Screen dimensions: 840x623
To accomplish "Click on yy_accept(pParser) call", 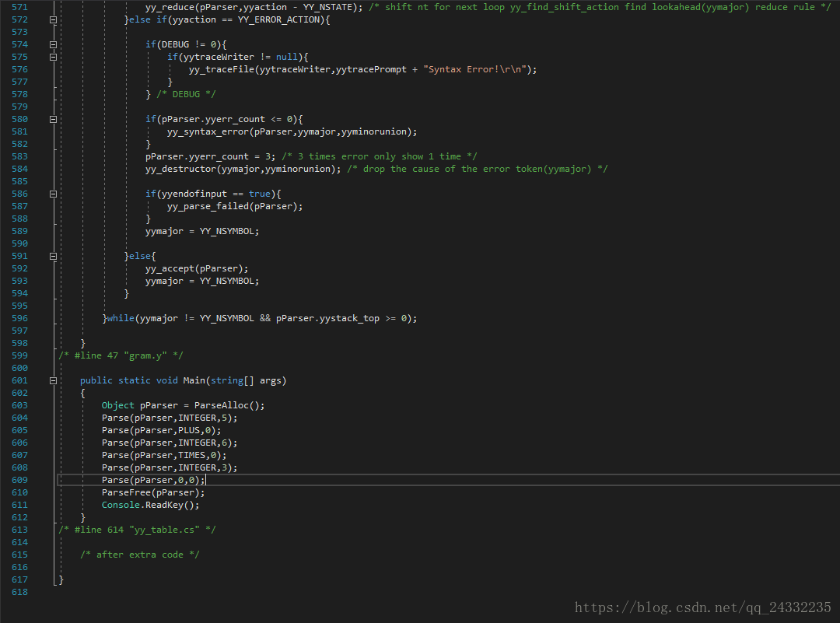I will (197, 269).
